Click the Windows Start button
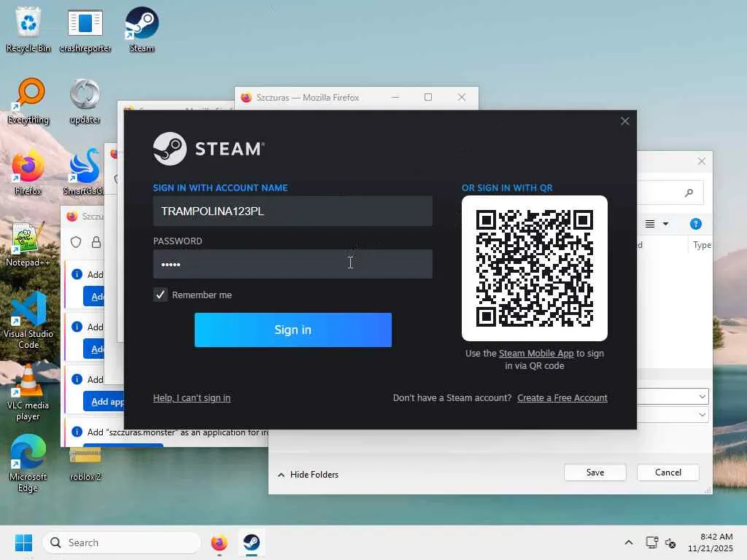The height and width of the screenshot is (560, 747). tap(23, 542)
